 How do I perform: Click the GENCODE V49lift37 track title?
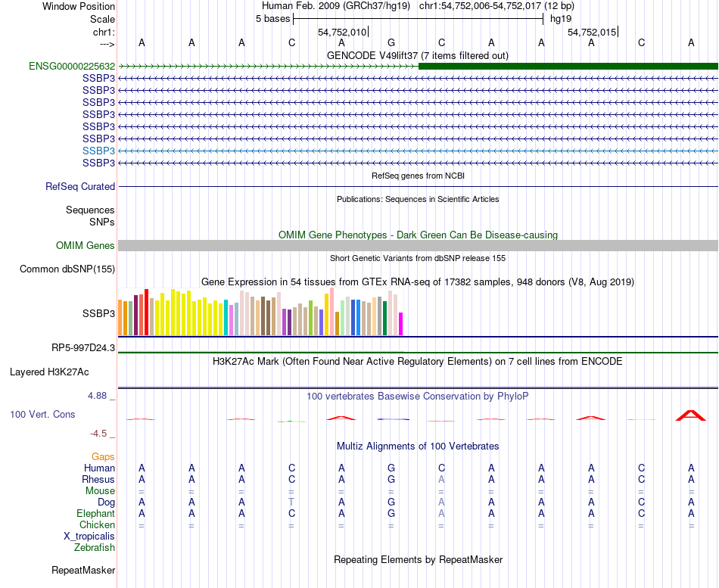pyautogui.click(x=418, y=56)
